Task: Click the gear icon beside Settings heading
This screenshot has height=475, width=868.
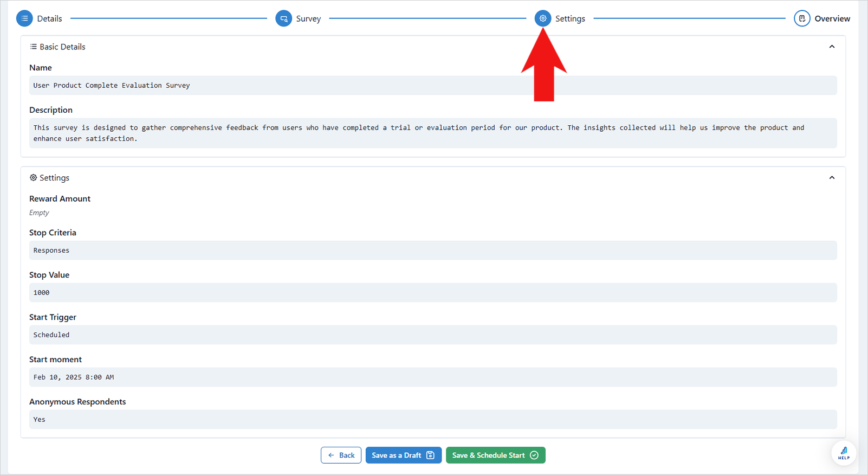Action: point(34,178)
